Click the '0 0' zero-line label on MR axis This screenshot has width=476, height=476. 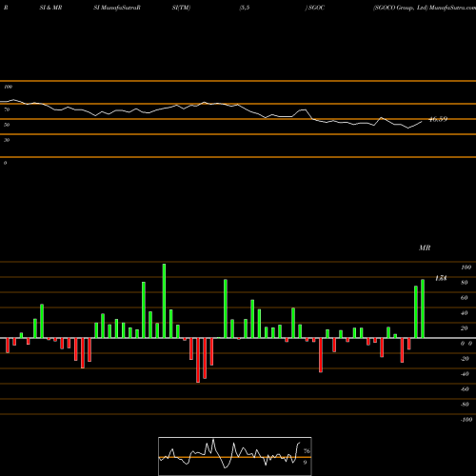(x=466, y=344)
